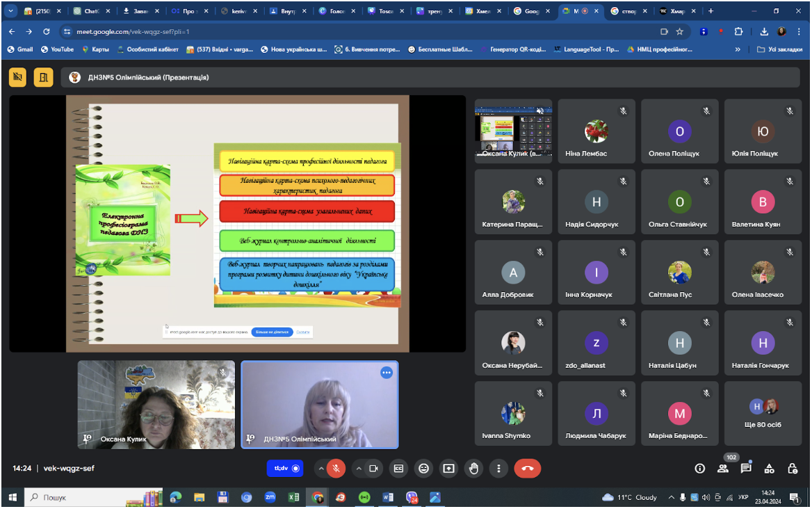Unmute the microphone

pos(336,469)
